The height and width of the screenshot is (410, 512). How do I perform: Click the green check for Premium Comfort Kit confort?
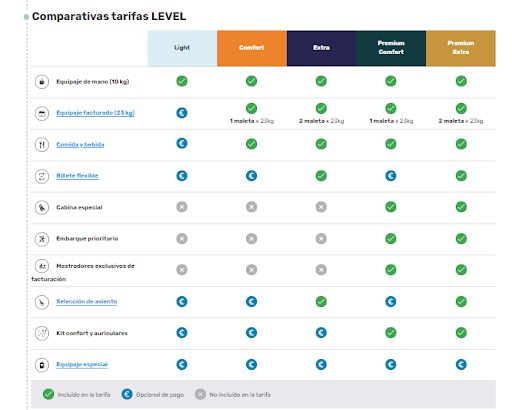pos(391,333)
